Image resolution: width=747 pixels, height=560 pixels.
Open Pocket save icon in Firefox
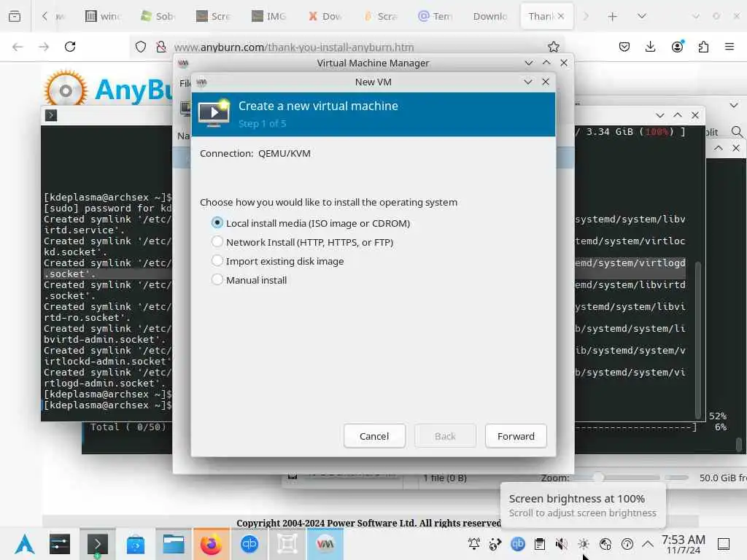[x=624, y=47]
